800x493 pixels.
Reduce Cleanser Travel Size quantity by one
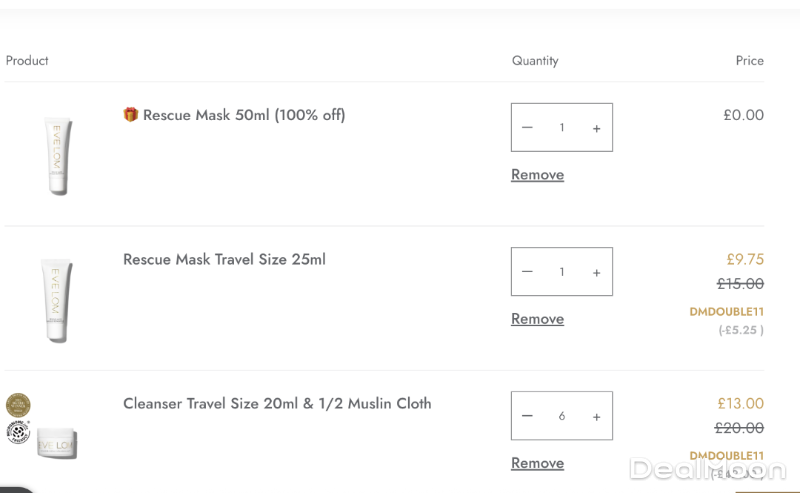point(527,416)
